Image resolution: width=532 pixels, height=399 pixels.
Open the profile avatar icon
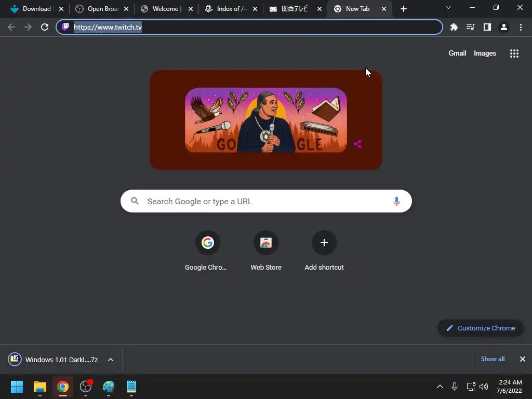pos(504,27)
